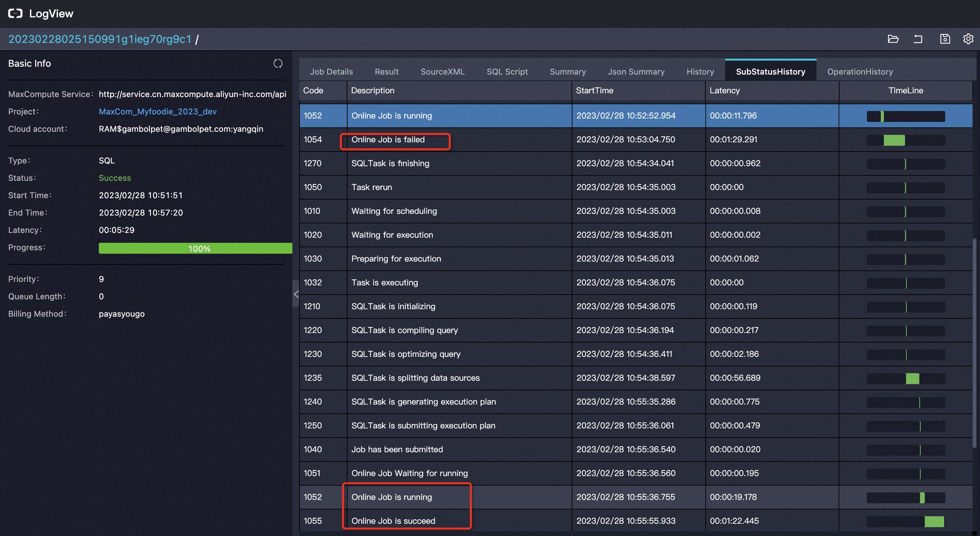Viewport: 980px width, 536px height.
Task: Click Latency value 00:05:29
Action: click(117, 230)
